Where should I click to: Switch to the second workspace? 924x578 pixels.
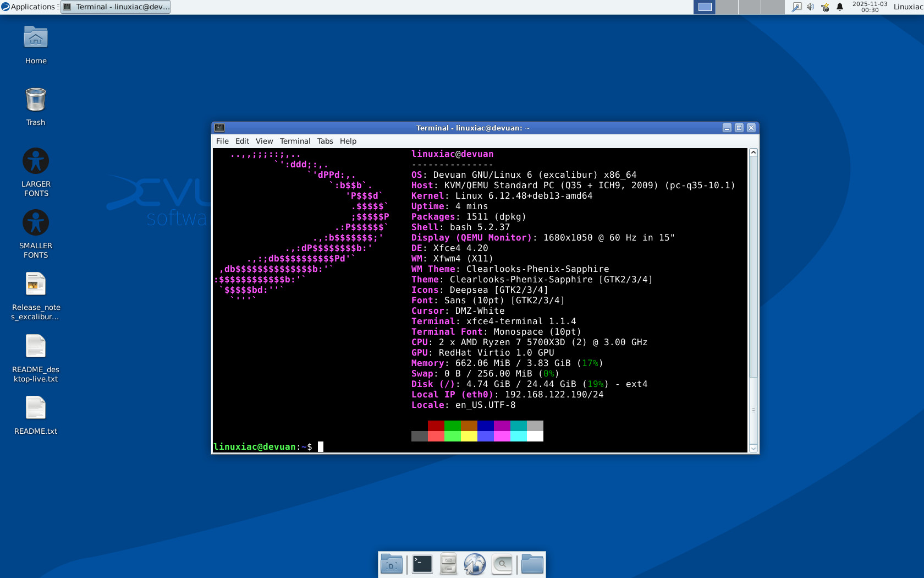pos(728,7)
